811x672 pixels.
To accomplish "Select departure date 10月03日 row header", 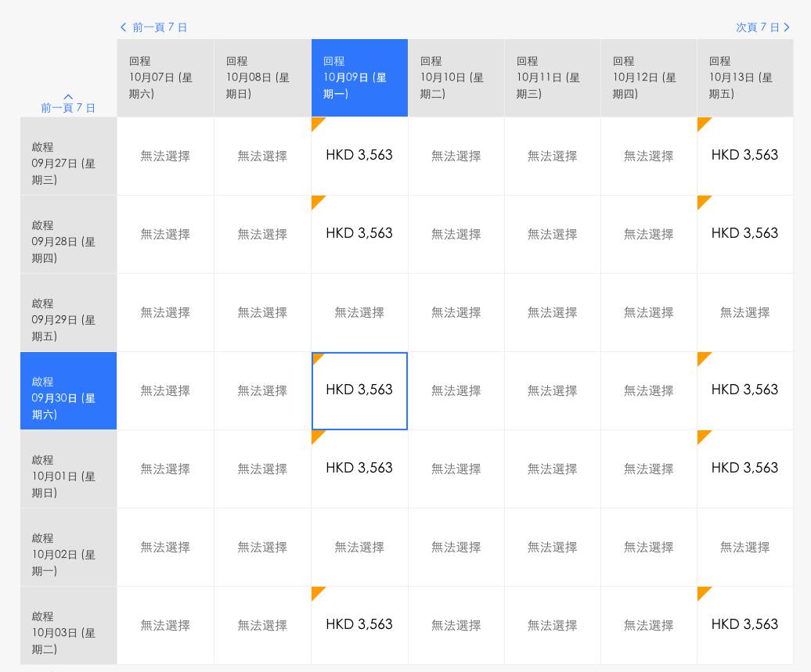I will [68, 625].
